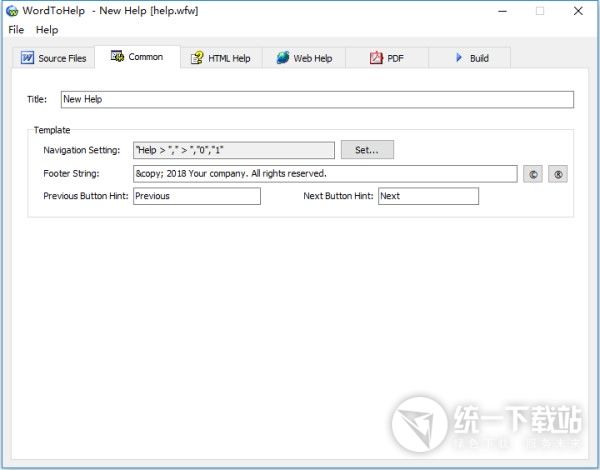This screenshot has width=600, height=470.
Task: Open the Help menu
Action: pyautogui.click(x=47, y=30)
